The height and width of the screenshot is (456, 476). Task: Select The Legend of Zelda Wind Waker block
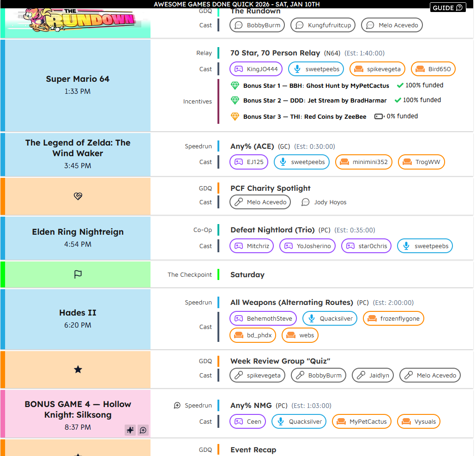click(78, 154)
